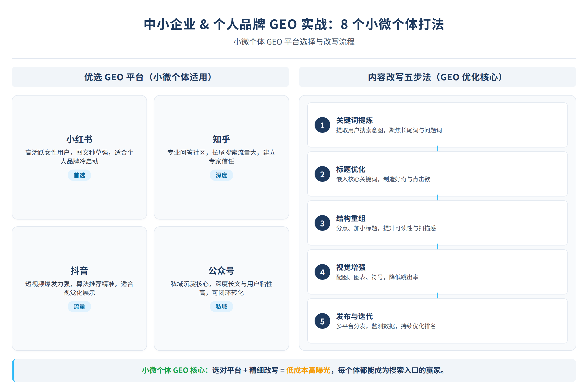Select the 抖音 card title

[79, 270]
